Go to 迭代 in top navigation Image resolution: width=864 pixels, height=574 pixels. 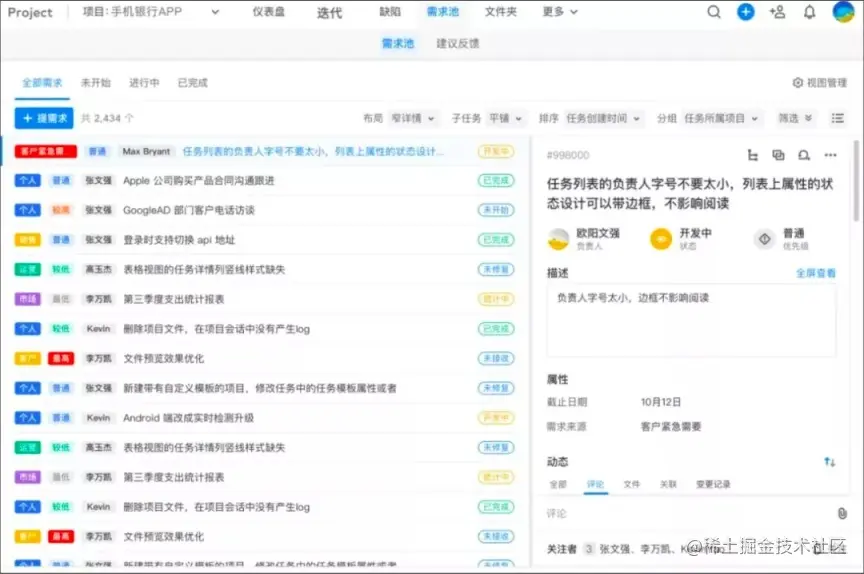point(329,12)
